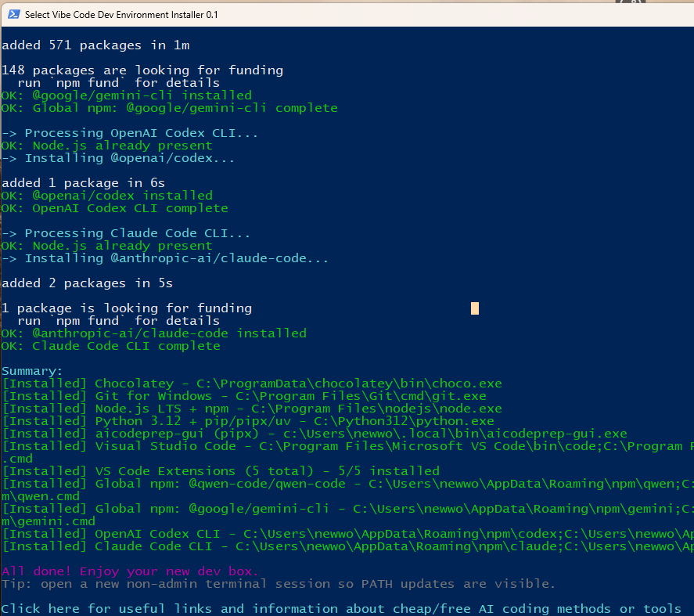Click 'OK: Claude Code CLI complete' line
The image size is (694, 616).
pos(110,346)
